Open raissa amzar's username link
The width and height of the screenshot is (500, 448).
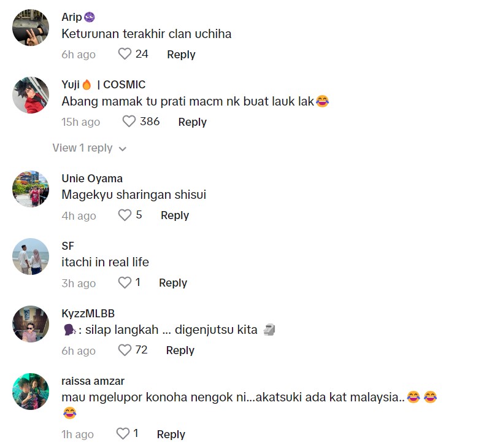[93, 381]
